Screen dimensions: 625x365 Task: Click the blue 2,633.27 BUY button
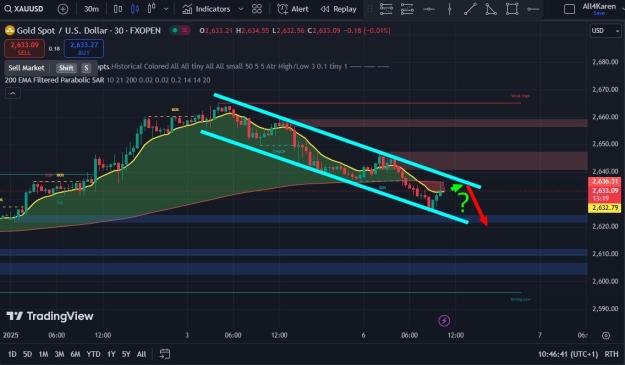84,49
